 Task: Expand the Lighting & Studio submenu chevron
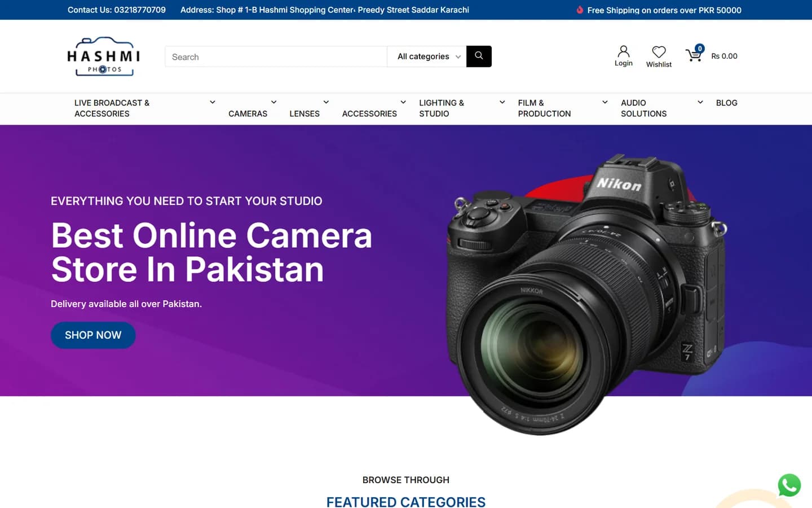(502, 102)
